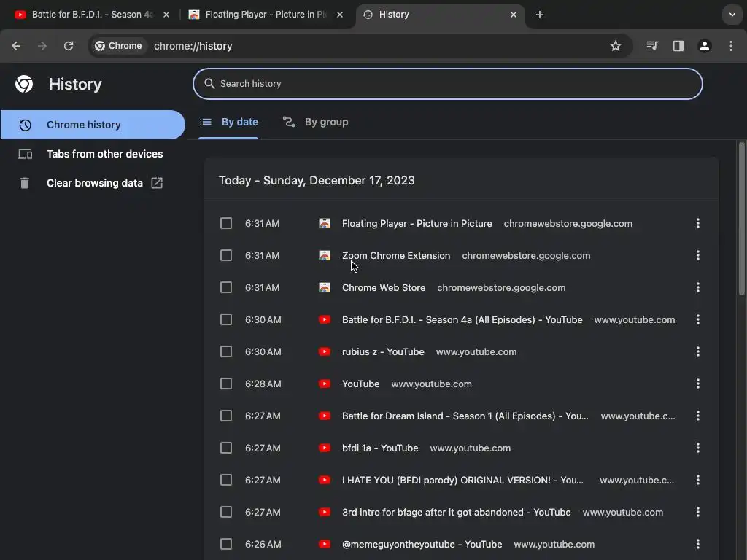Open the bfdi 1a - YouTube link

point(380,448)
